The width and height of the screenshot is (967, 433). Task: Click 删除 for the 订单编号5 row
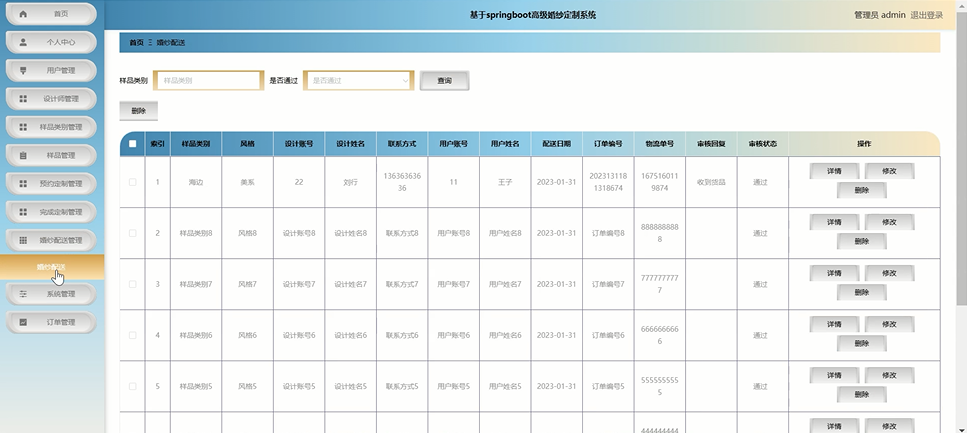pos(862,395)
